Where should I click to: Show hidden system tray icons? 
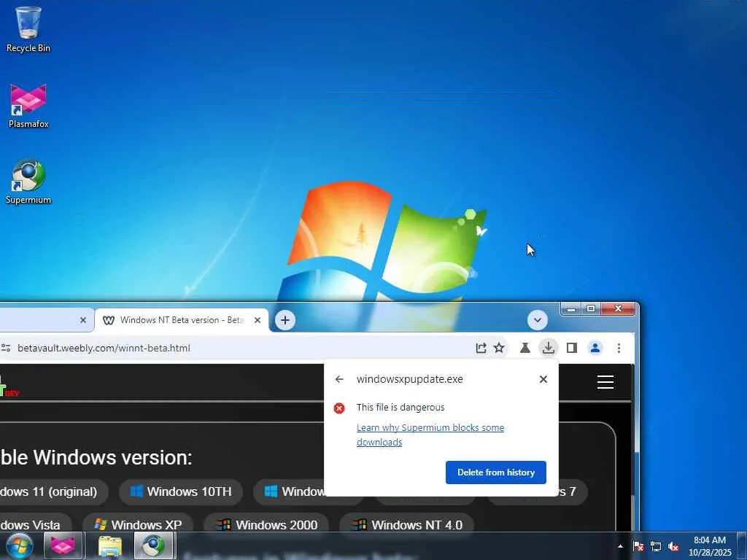[620, 546]
